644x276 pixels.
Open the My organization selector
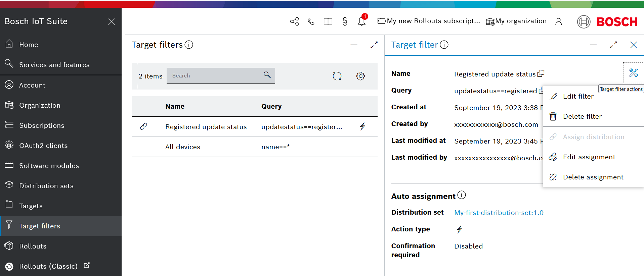(516, 21)
